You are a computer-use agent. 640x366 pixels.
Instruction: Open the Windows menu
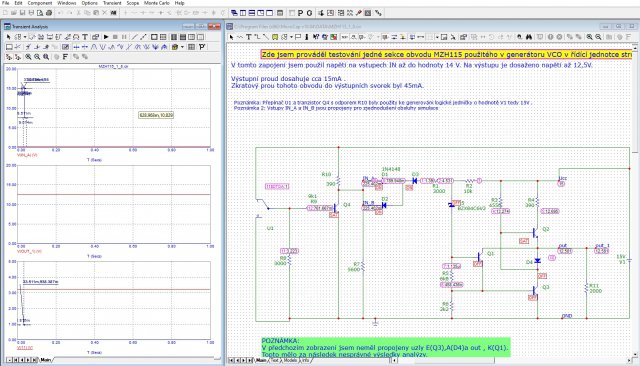[67, 3]
